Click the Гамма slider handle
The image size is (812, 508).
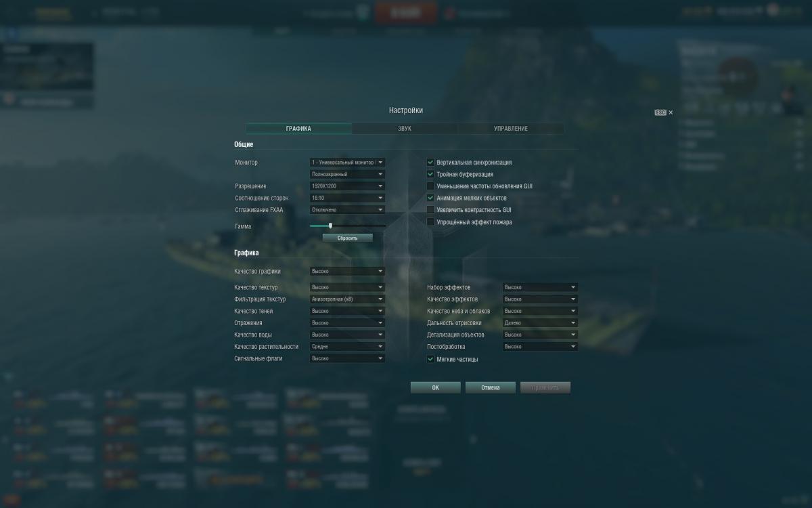330,226
